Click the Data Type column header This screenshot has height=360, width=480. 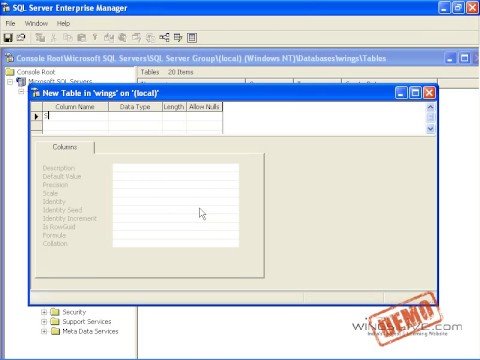(x=135, y=107)
